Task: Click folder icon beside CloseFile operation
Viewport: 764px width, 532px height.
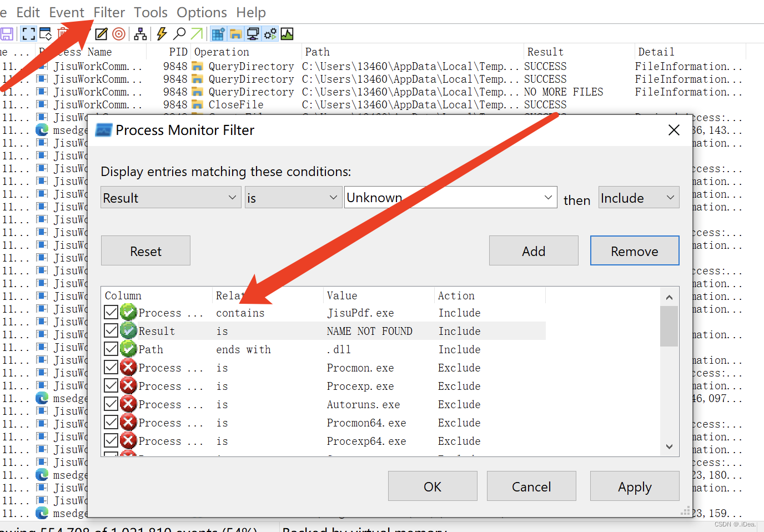Action: pos(197,104)
